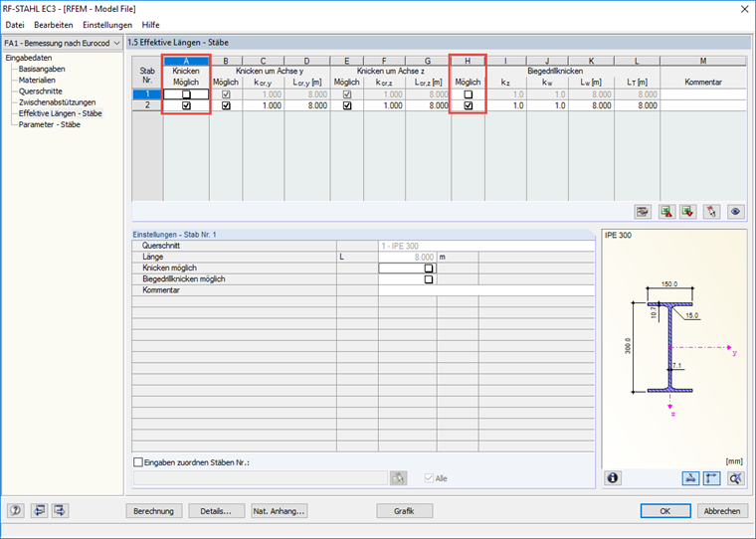
Task: Select members graphically next to assign field
Action: pyautogui.click(x=398, y=477)
